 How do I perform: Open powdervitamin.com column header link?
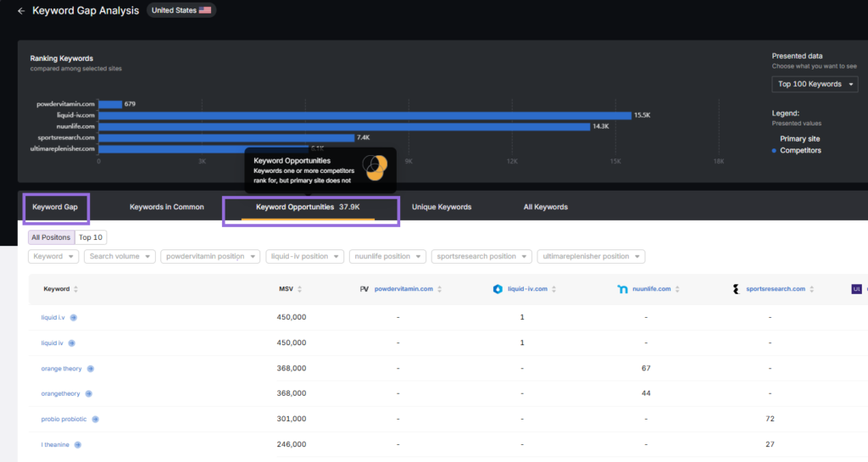403,289
